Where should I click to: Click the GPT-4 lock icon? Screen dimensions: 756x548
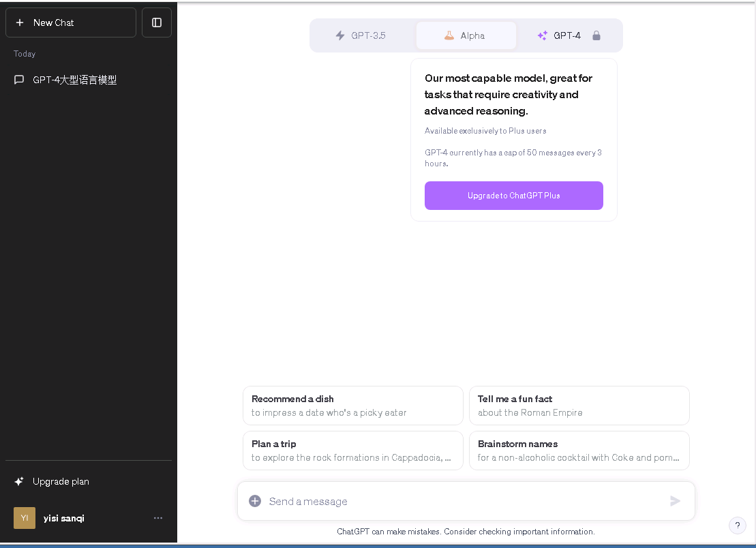[x=596, y=35]
